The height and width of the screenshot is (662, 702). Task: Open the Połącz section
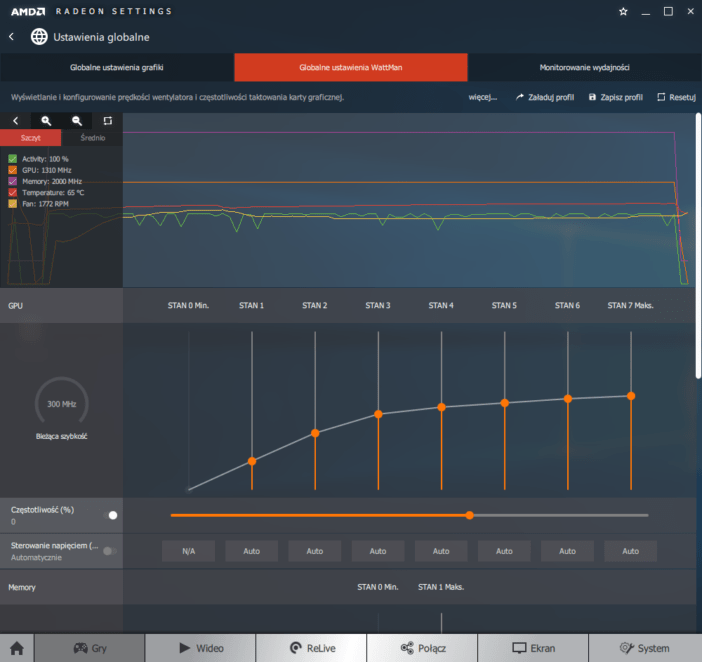(422, 648)
